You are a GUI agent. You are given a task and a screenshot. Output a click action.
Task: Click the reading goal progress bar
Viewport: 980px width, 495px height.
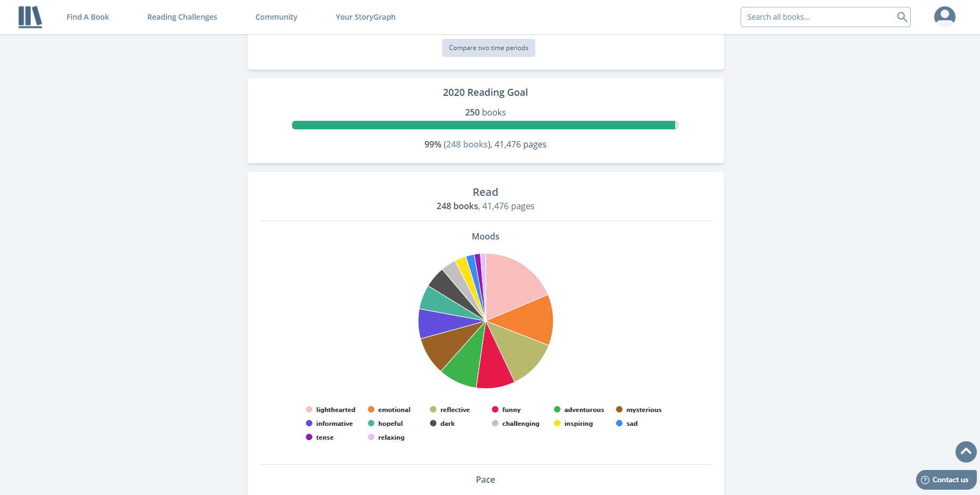pyautogui.click(x=485, y=125)
